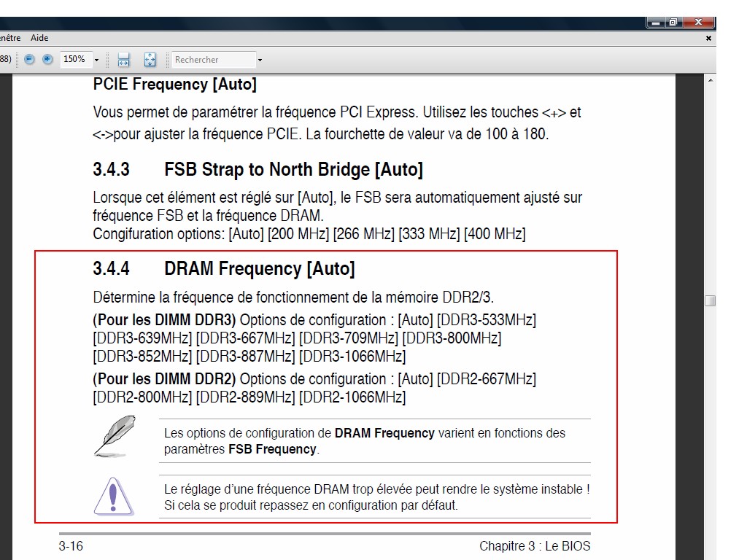Screen dimensions: 747x560
Task: Open the Aide menu
Action: click(39, 38)
